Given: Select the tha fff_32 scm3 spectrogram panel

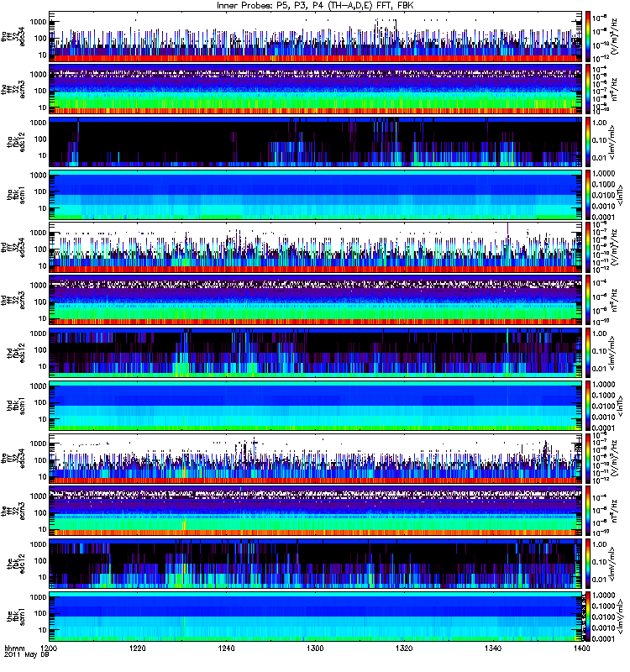Looking at the screenshot, I should point(316,90).
